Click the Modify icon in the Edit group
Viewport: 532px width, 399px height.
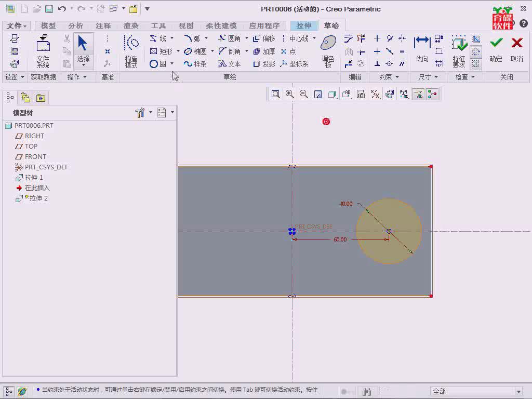[x=349, y=38]
